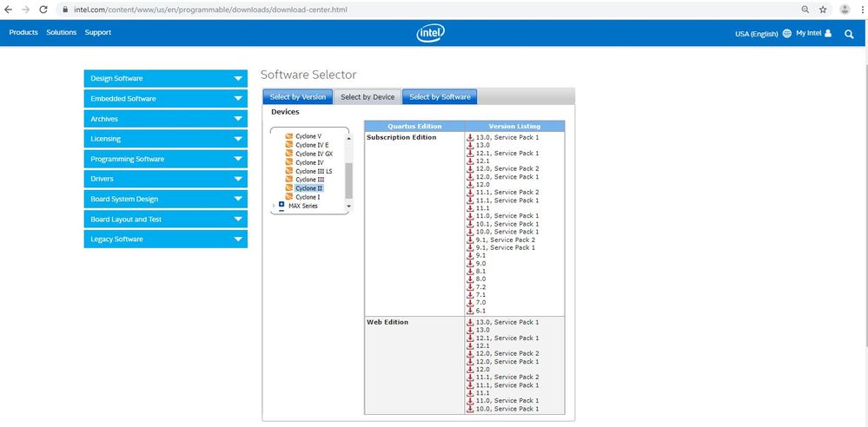Image resolution: width=868 pixels, height=427 pixels.
Task: Expand the Board Layout and Test section
Action: pos(165,219)
